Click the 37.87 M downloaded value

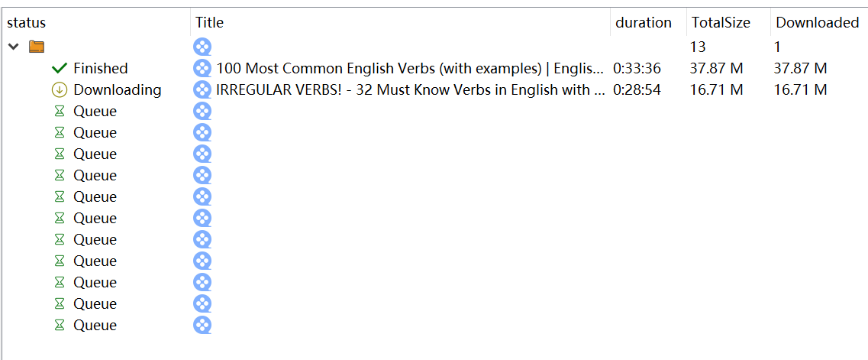coord(801,69)
